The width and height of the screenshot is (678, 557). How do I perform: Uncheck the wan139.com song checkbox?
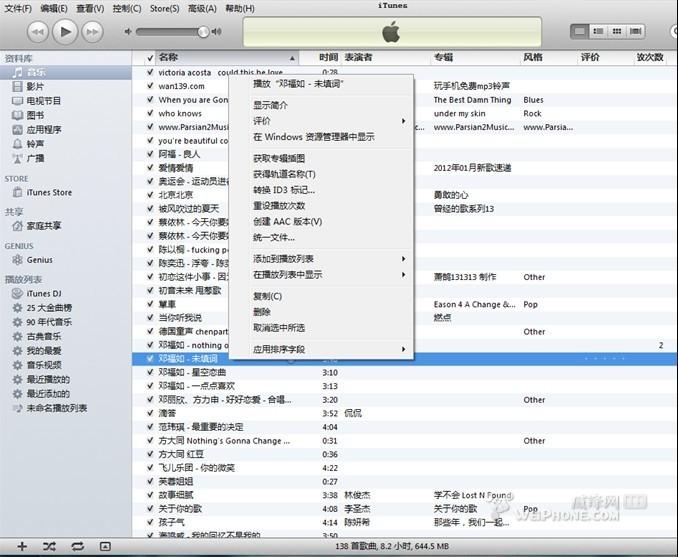(x=150, y=86)
